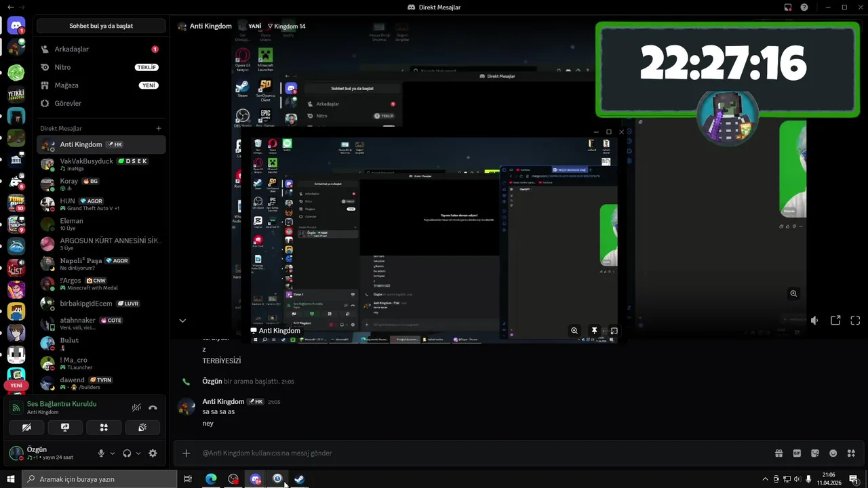Mute the microphone in user panel

point(101,453)
